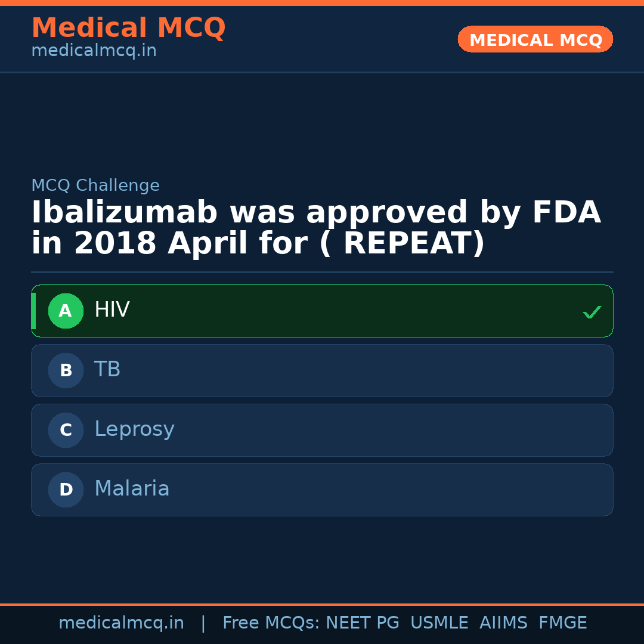This screenshot has width=644, height=644.
Task: Open the Medical MCQ header title
Action: pyautogui.click(x=128, y=28)
